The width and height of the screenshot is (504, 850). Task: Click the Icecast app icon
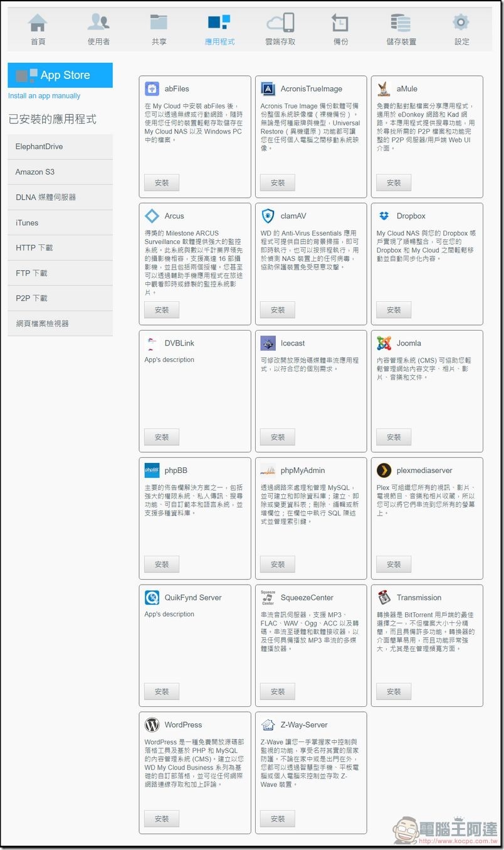point(268,343)
